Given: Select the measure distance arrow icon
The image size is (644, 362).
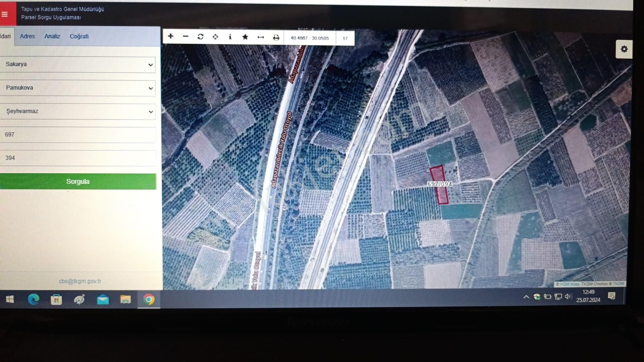Looking at the screenshot, I should coord(260,37).
